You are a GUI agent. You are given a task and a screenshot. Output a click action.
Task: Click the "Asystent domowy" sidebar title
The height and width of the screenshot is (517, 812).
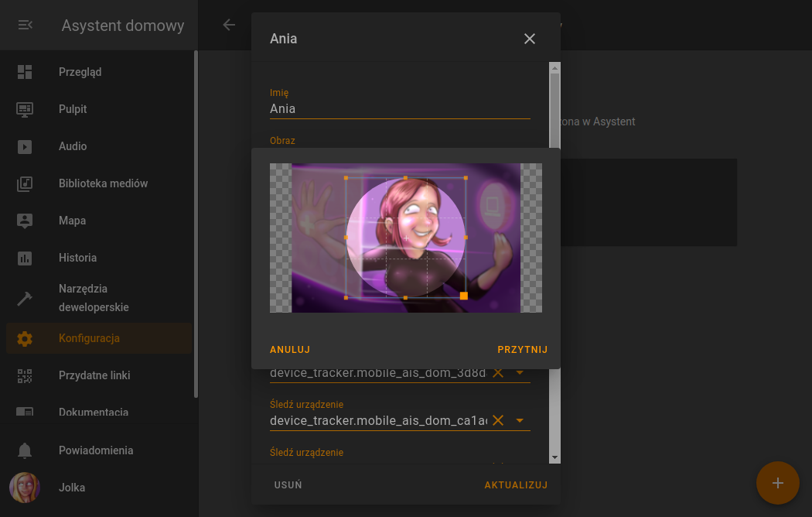pyautogui.click(x=123, y=26)
